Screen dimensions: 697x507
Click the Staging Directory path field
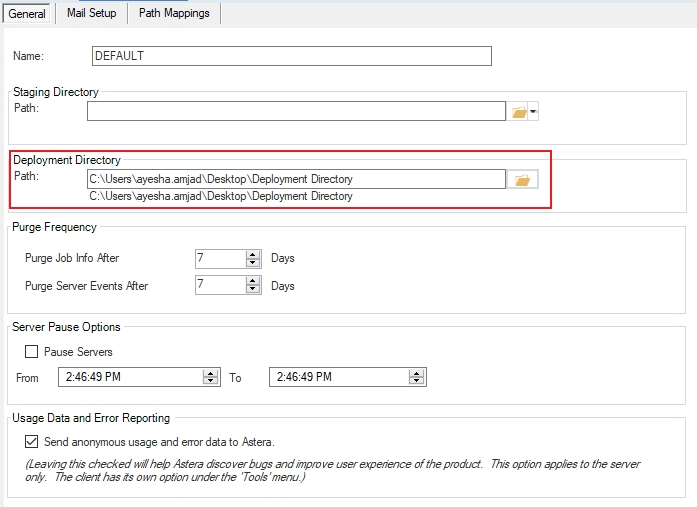point(296,112)
